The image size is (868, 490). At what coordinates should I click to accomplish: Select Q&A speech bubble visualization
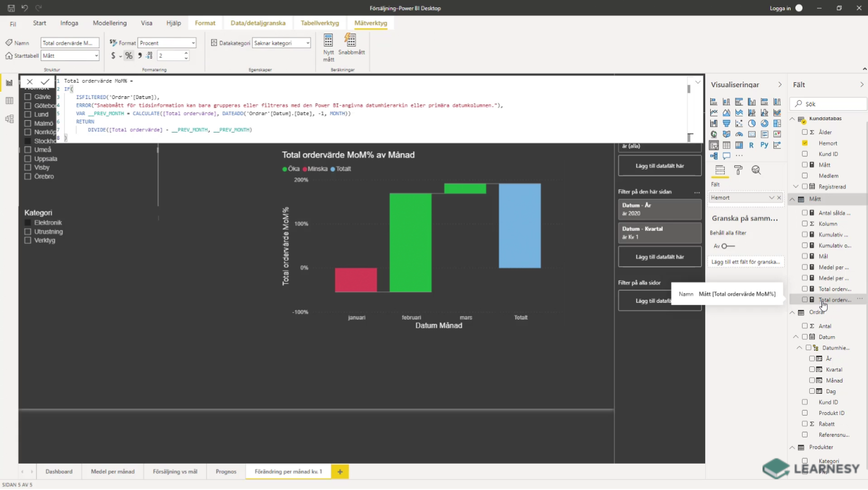point(726,156)
